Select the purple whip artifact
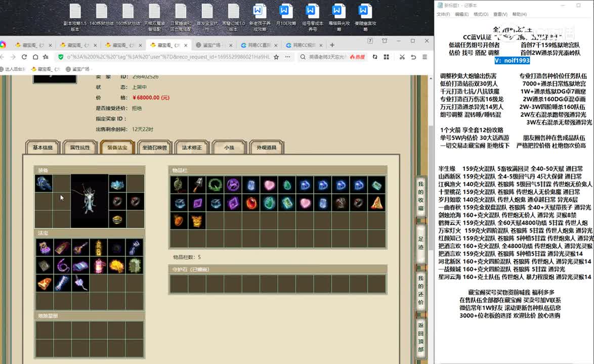The image size is (594, 364). (63, 265)
